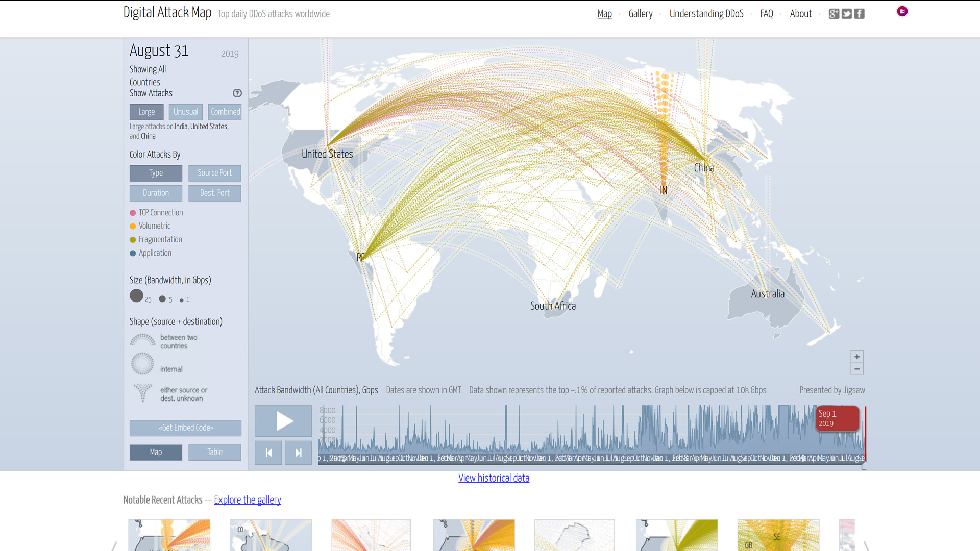Click the between two countries shape icon
Viewport: 980px width, 551px height.
click(142, 340)
